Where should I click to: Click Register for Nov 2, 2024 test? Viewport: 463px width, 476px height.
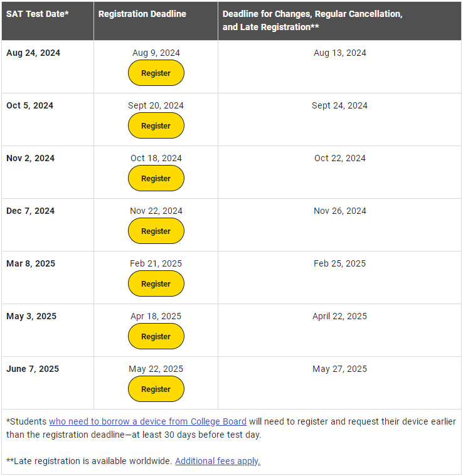pos(156,178)
